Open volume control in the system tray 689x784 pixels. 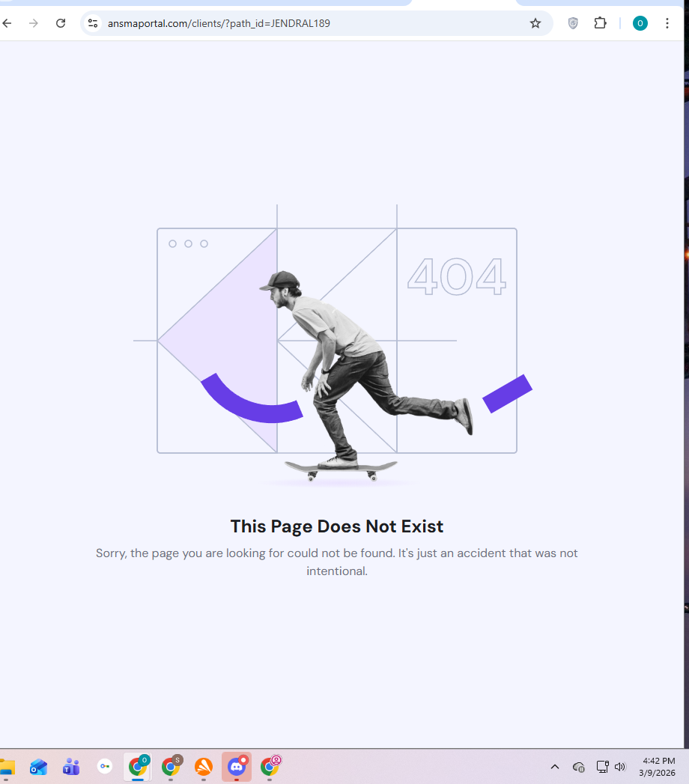pos(620,767)
